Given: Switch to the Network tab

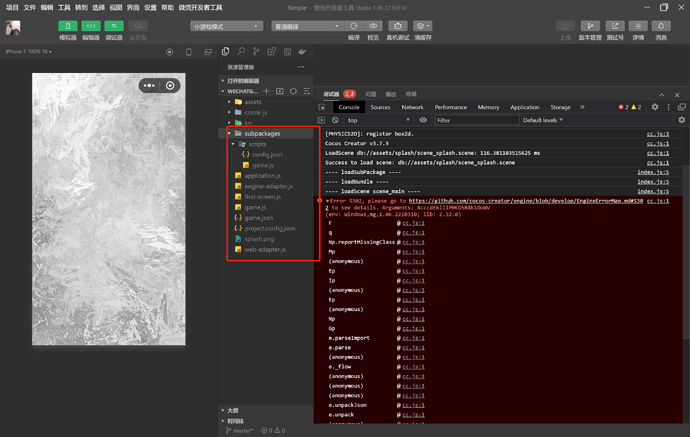Looking at the screenshot, I should [412, 107].
